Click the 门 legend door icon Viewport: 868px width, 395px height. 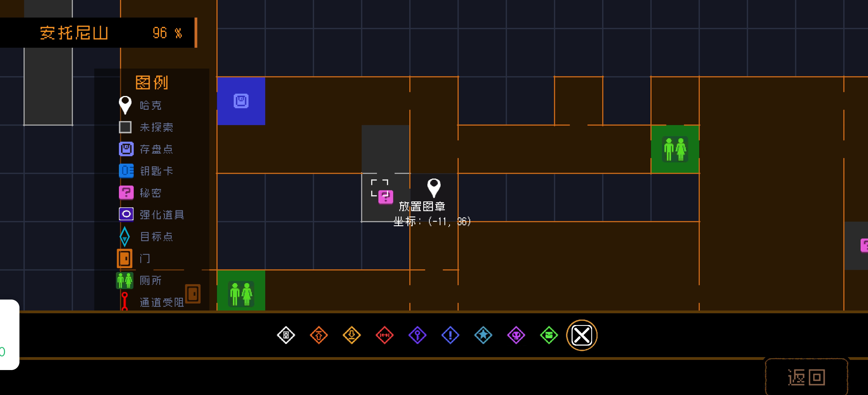coord(125,258)
